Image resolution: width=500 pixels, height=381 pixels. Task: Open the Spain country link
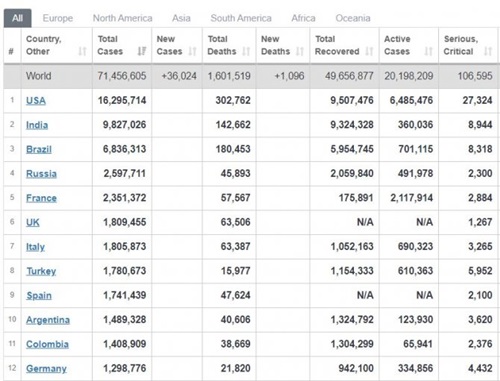(39, 295)
